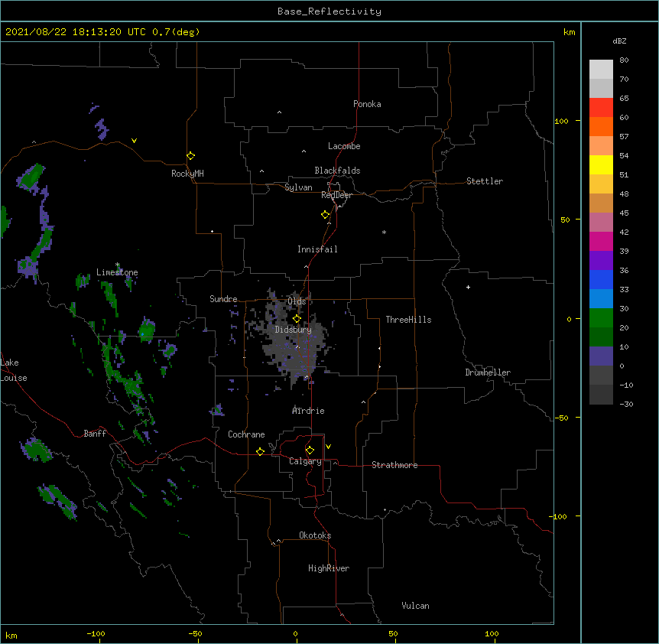Click the Sundre town label
Viewport: 659px width, 644px height.
(223, 299)
